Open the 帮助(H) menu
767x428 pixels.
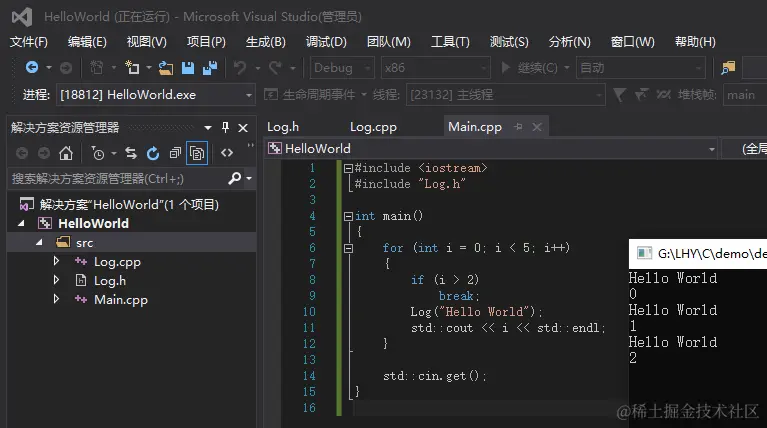click(695, 42)
